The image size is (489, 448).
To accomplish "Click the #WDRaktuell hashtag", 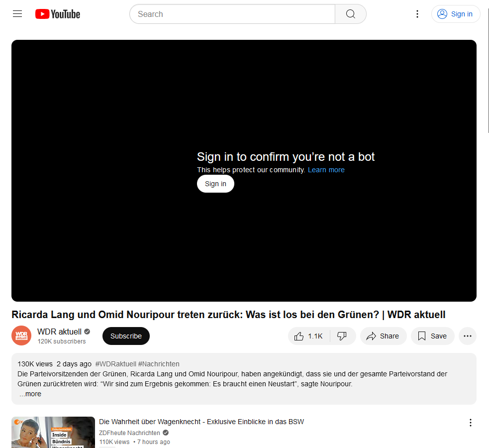I will coord(115,364).
